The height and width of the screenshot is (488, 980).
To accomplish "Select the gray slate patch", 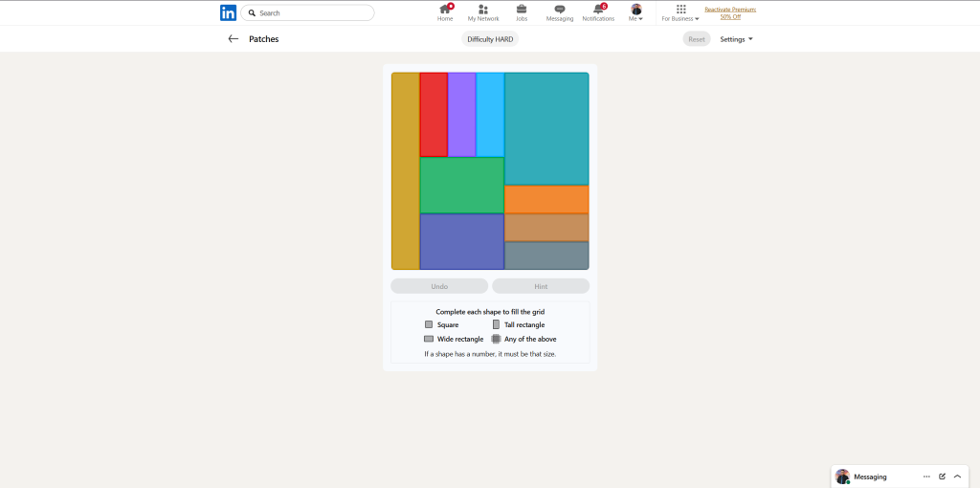I will pyautogui.click(x=546, y=255).
